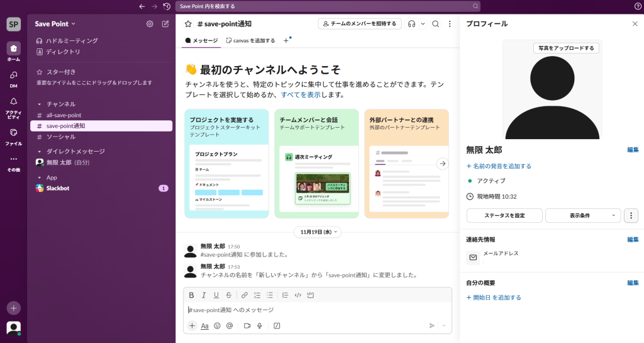Screen dimensions: 644x343
Task: Open the canvas を追加する tab
Action: [250, 40]
